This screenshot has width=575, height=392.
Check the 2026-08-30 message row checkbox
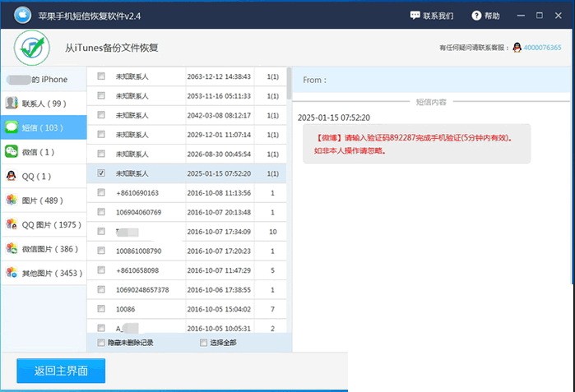click(101, 154)
